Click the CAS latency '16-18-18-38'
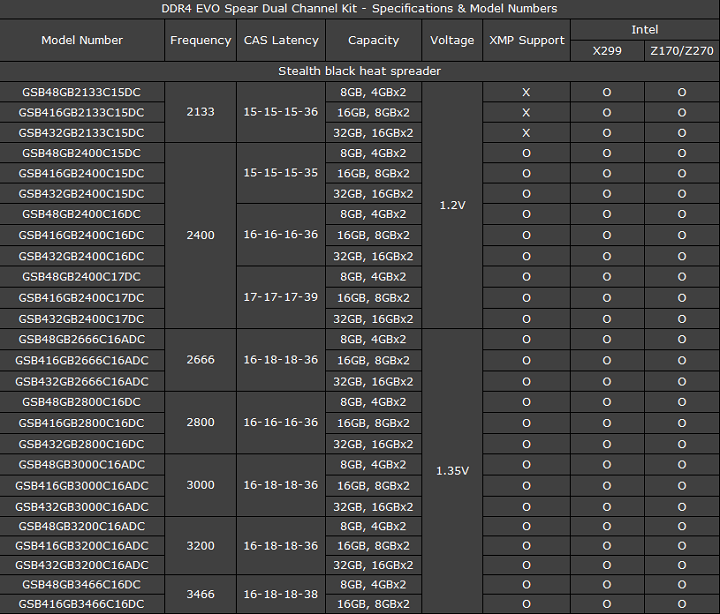Viewport: 720px width, 614px height. (x=281, y=594)
